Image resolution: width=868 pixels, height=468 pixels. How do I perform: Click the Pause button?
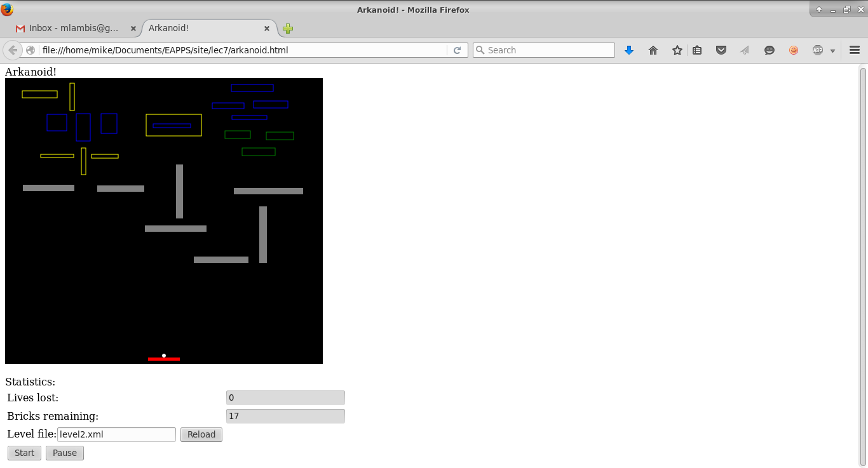click(65, 453)
